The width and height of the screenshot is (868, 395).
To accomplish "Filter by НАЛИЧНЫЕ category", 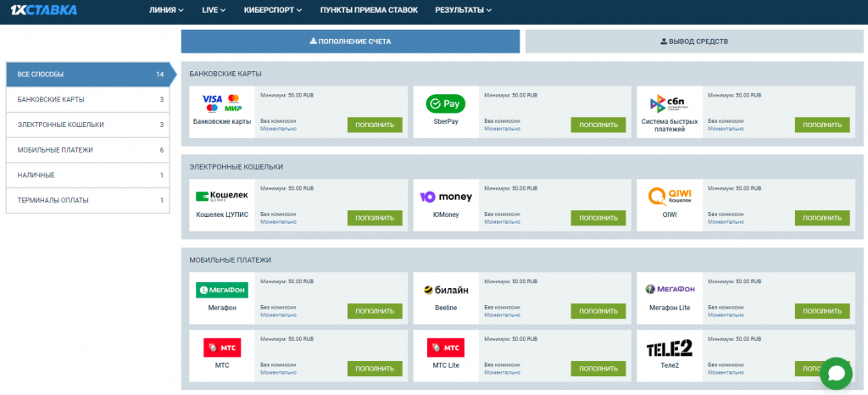I will coord(87,175).
